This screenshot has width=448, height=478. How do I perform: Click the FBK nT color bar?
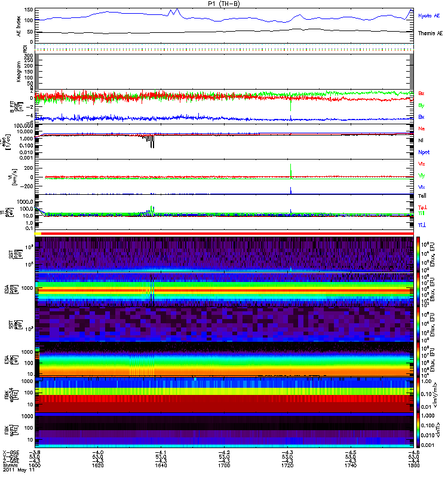pyautogui.click(x=418, y=430)
